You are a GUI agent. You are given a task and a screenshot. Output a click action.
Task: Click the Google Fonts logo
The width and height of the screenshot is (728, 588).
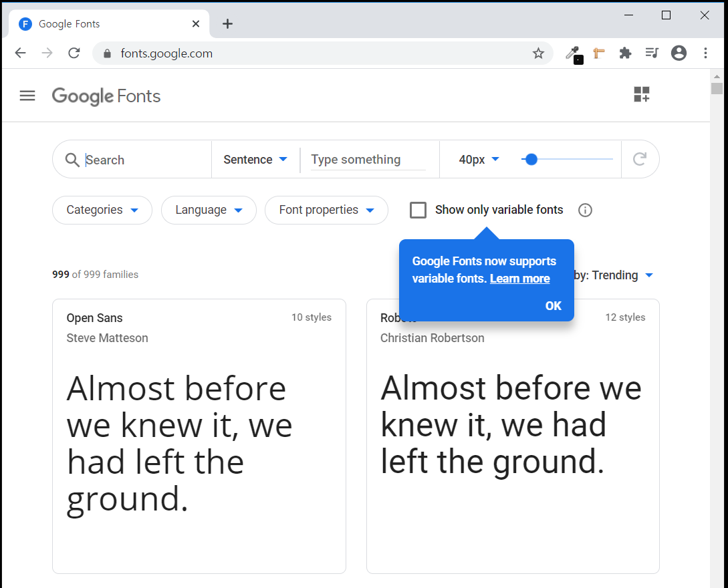tap(106, 96)
